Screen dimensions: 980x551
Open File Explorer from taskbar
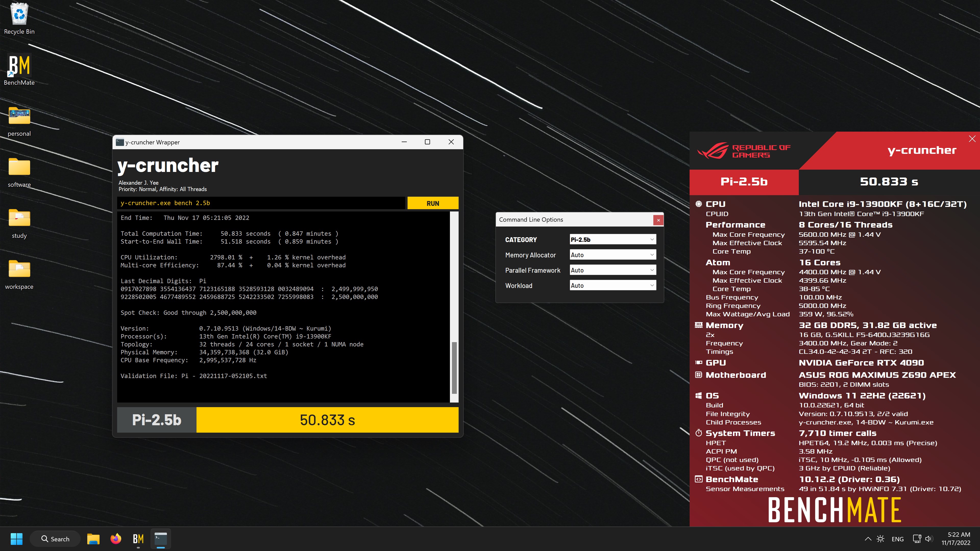pyautogui.click(x=93, y=539)
